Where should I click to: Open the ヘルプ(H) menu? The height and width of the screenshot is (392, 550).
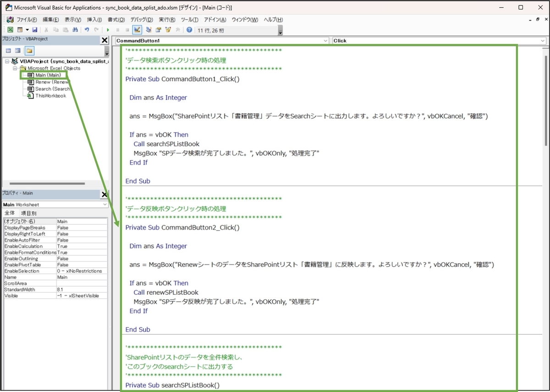point(273,20)
